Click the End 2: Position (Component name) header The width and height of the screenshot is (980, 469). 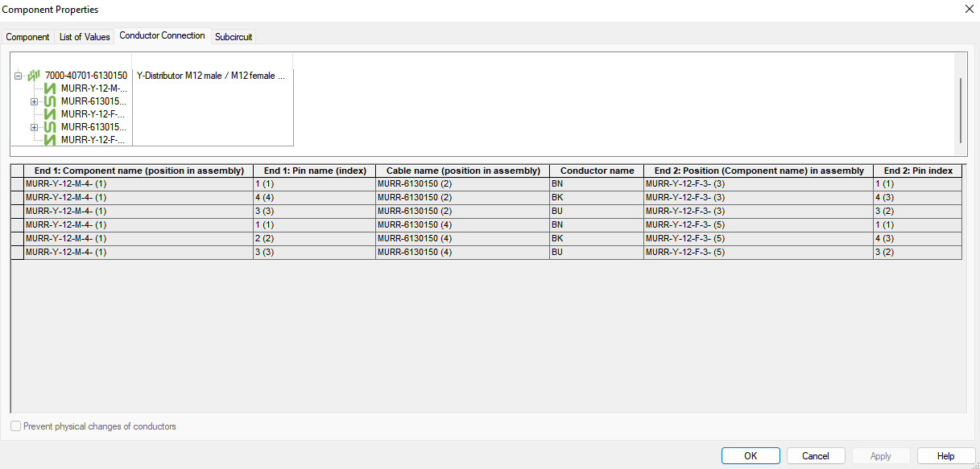(x=759, y=171)
